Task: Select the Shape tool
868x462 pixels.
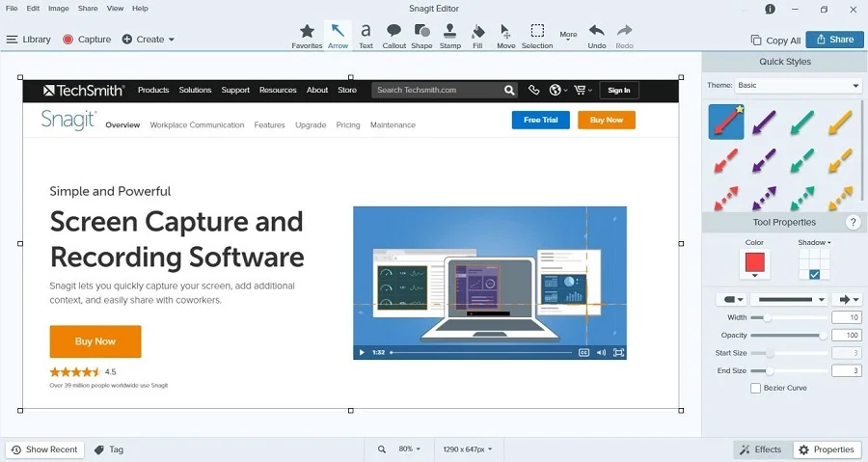Action: coord(421,36)
